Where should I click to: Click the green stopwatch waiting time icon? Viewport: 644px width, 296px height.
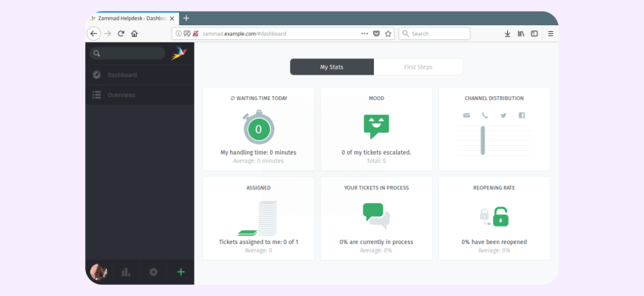click(x=258, y=128)
